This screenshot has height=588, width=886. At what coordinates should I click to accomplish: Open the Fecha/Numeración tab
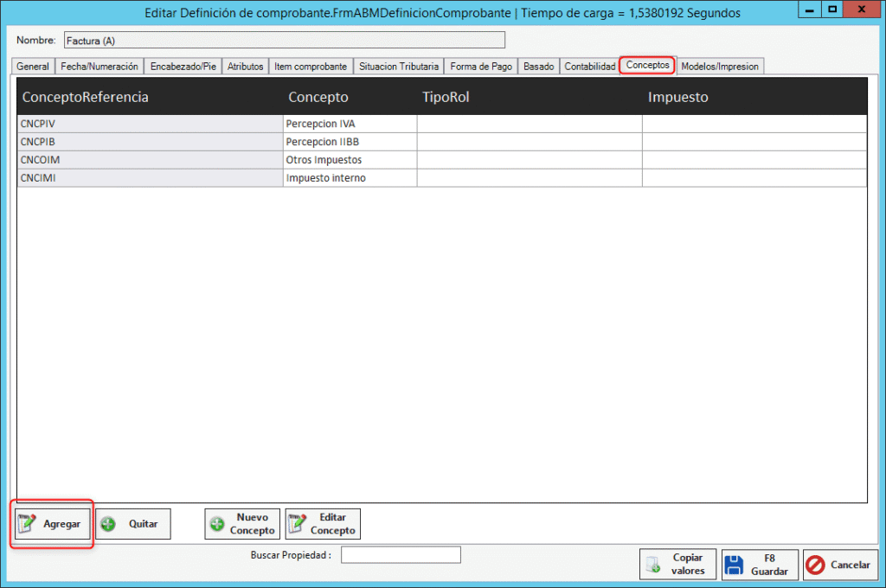click(x=99, y=67)
